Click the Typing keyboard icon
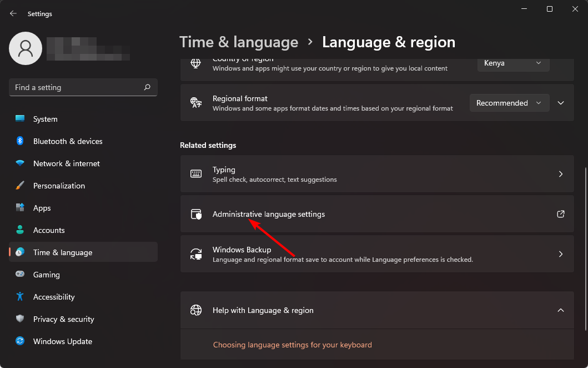Viewport: 588px width, 368px height. 196,174
